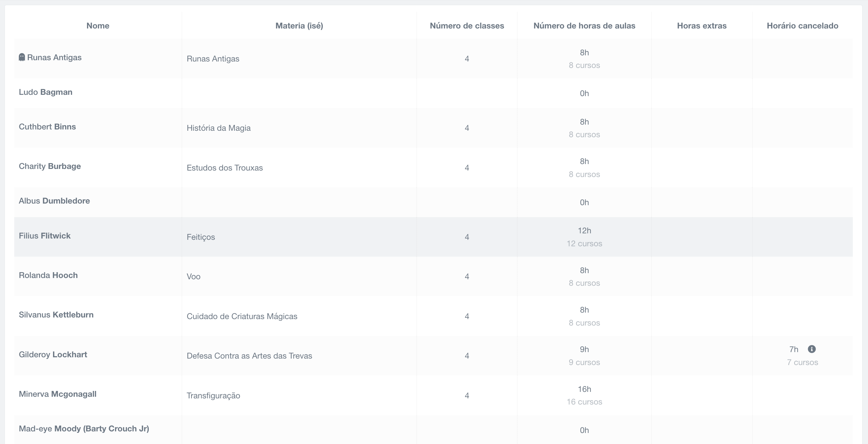Click the Número de horas de aulas header
This screenshot has width=868, height=444.
click(584, 26)
